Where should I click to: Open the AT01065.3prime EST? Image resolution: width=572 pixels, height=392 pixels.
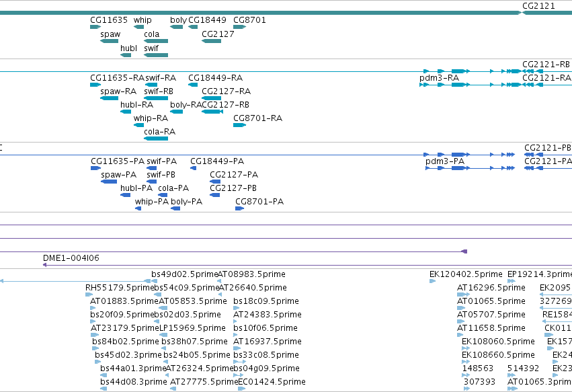click(x=512, y=389)
